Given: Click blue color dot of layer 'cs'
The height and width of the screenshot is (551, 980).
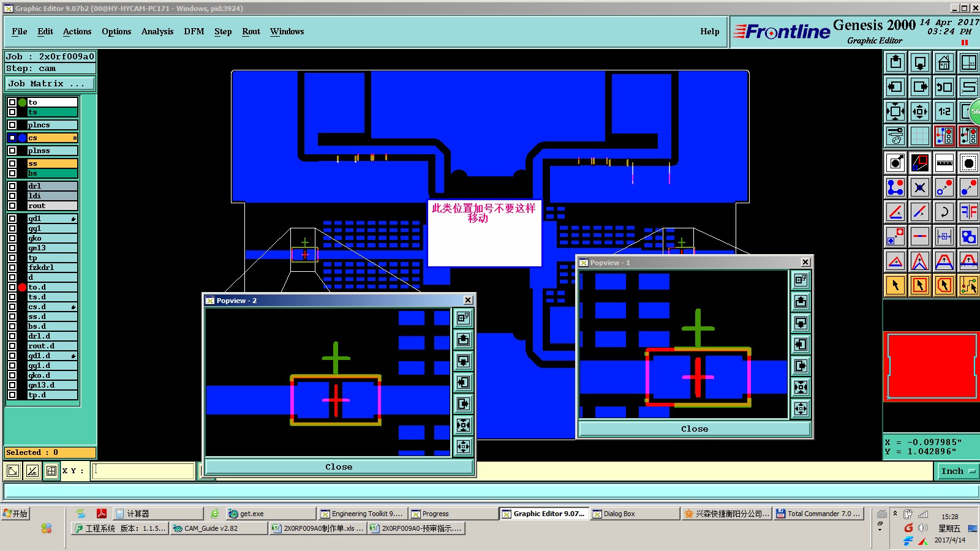Looking at the screenshot, I should tap(23, 138).
